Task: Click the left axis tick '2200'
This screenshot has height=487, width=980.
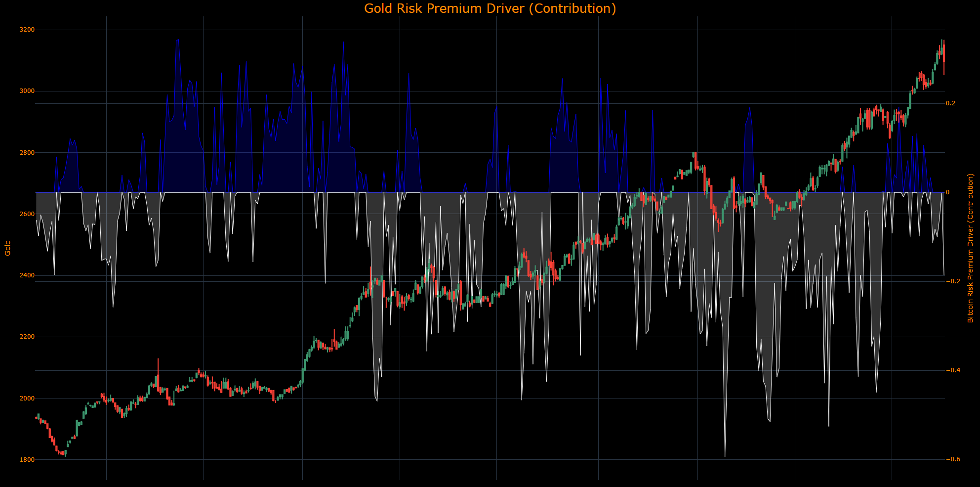Action: coord(27,337)
